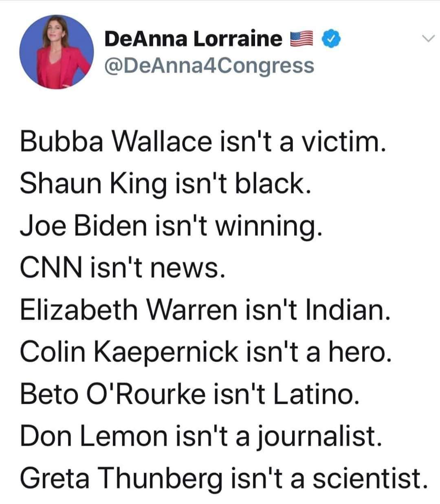Click the American flag emoji beside name
The image size is (440, 504).
tap(302, 39)
